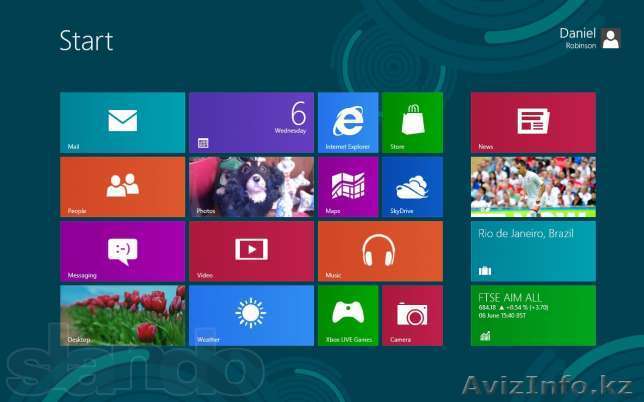Launch the Video tile
Viewport: 644px width, 402px height.
pos(251,250)
